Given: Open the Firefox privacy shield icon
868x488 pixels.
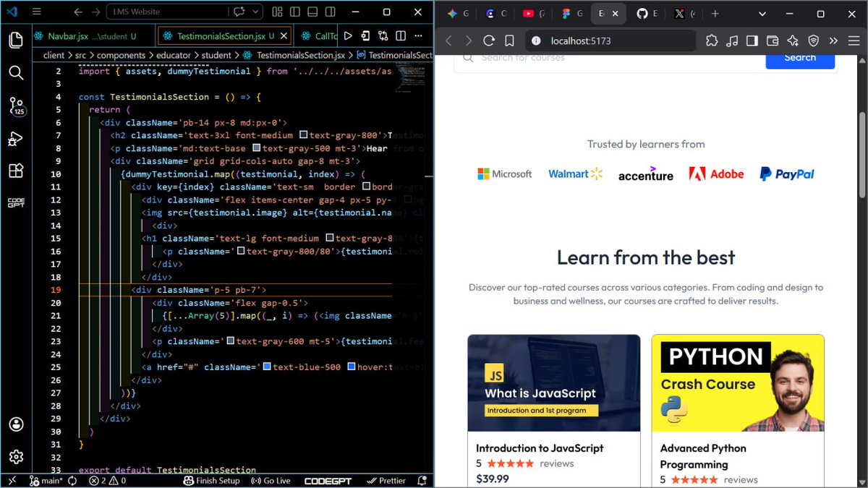Looking at the screenshot, I should point(814,40).
